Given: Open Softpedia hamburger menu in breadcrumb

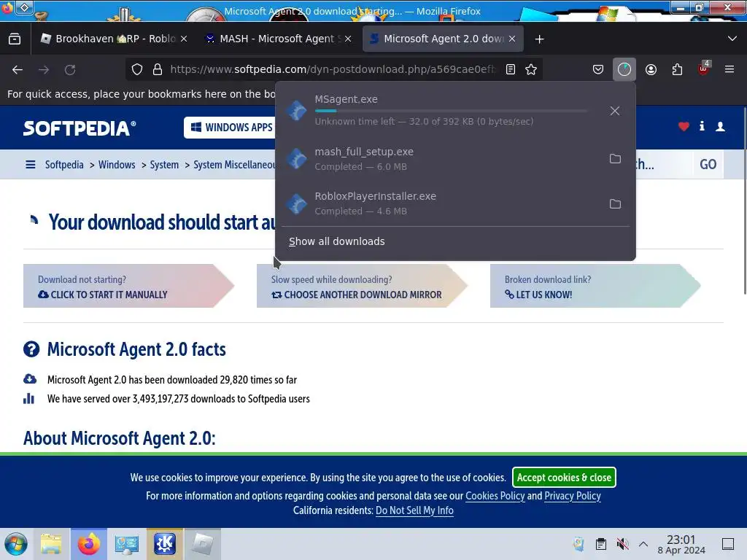Looking at the screenshot, I should click(31, 165).
